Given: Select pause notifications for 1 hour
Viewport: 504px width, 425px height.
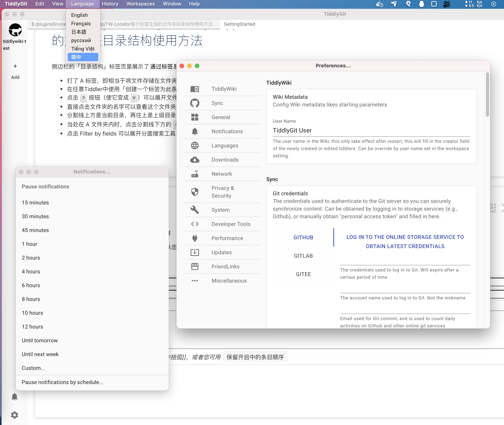Looking at the screenshot, I should pos(29,244).
